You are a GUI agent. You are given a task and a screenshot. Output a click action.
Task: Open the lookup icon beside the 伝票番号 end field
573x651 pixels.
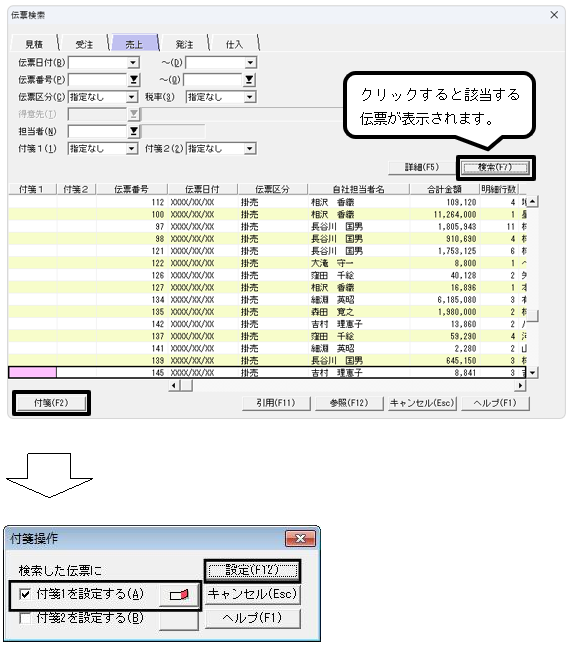point(249,80)
